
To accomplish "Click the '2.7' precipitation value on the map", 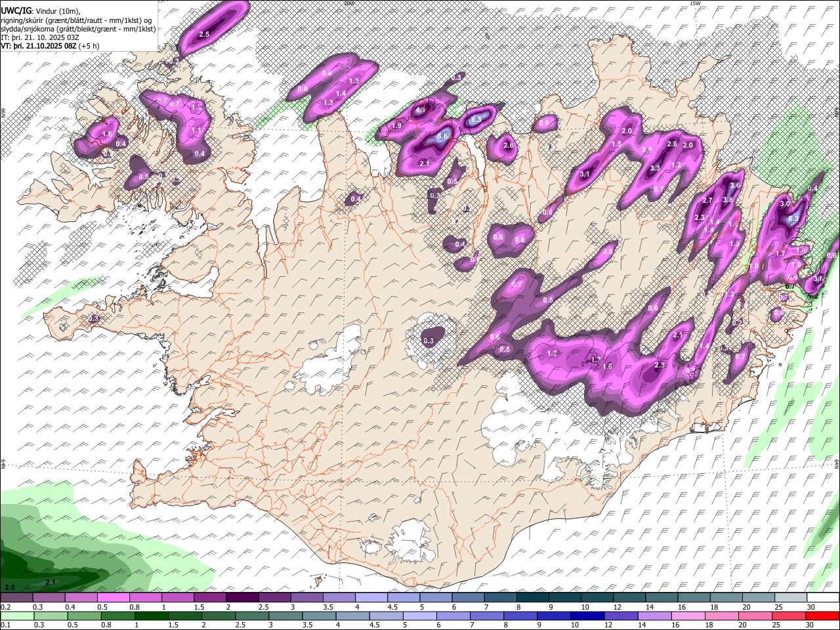I will pos(707,201).
